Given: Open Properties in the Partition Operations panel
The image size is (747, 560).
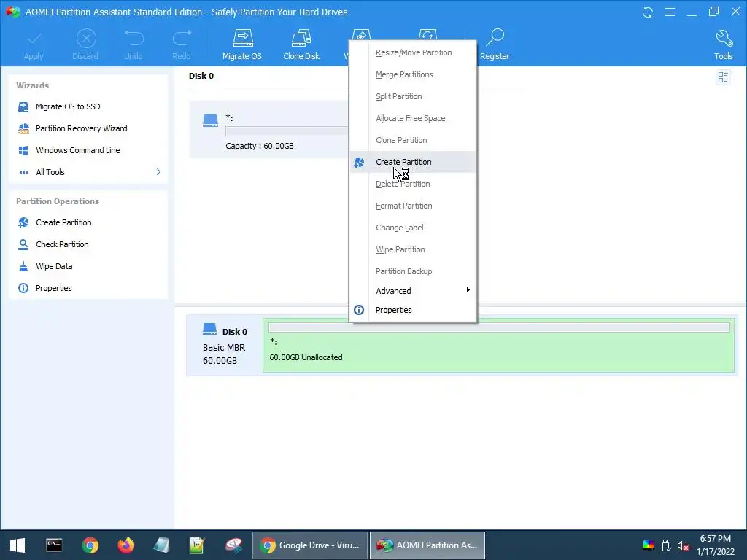Looking at the screenshot, I should pyautogui.click(x=53, y=288).
